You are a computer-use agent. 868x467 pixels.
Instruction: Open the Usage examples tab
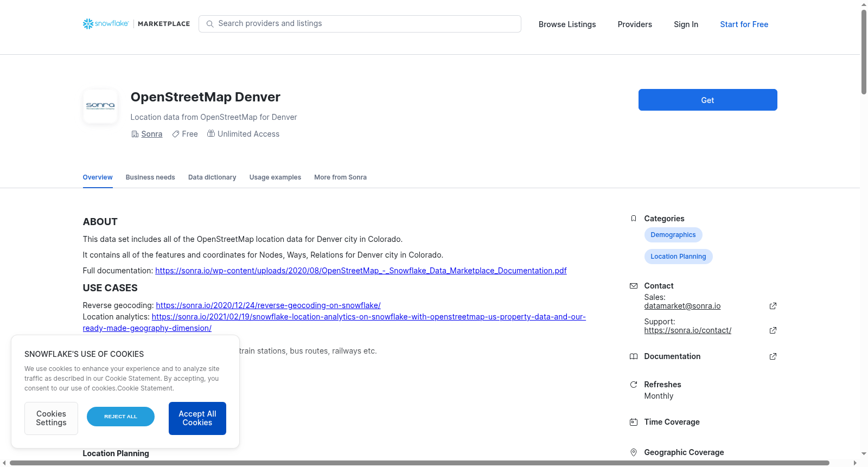(275, 177)
